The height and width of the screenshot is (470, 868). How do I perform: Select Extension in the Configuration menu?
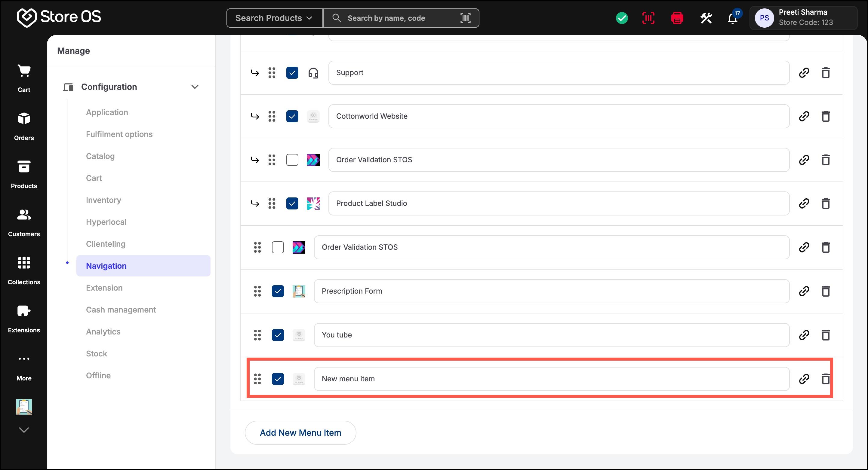click(x=104, y=288)
